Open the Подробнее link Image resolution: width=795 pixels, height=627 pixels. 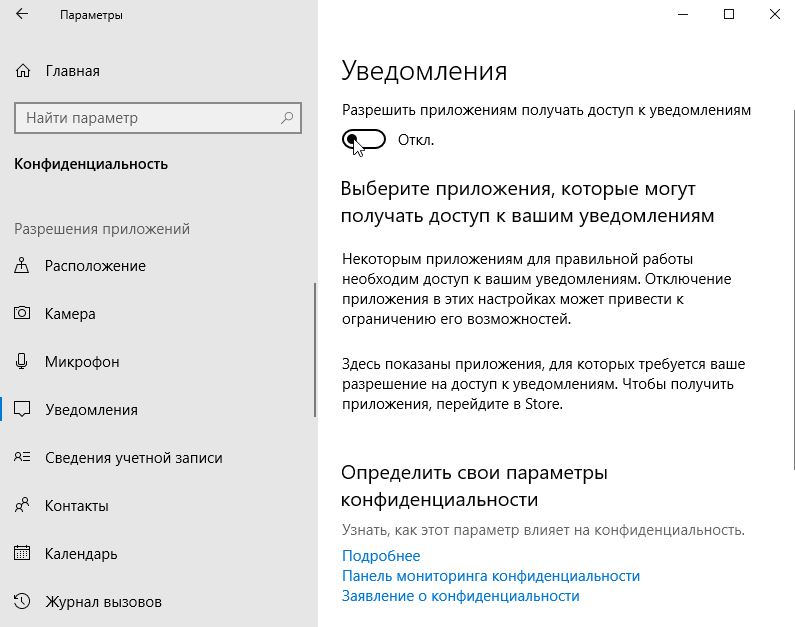[x=381, y=556]
